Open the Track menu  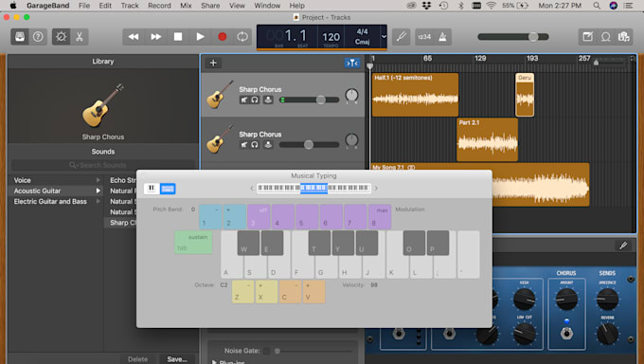click(130, 6)
